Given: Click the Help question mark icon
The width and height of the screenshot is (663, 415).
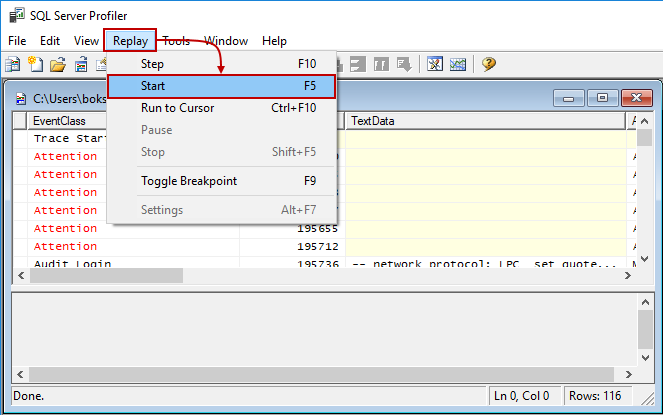Looking at the screenshot, I should [x=488, y=64].
